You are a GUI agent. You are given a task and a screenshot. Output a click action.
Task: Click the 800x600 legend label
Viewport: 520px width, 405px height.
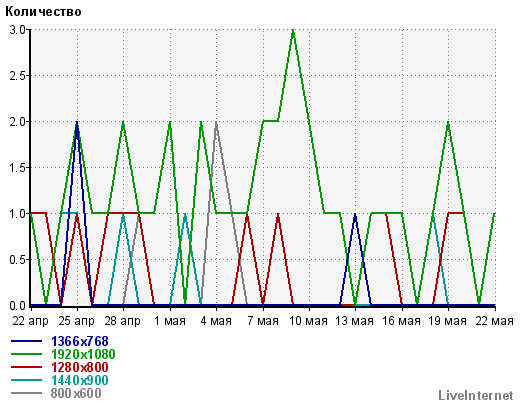coord(76,393)
